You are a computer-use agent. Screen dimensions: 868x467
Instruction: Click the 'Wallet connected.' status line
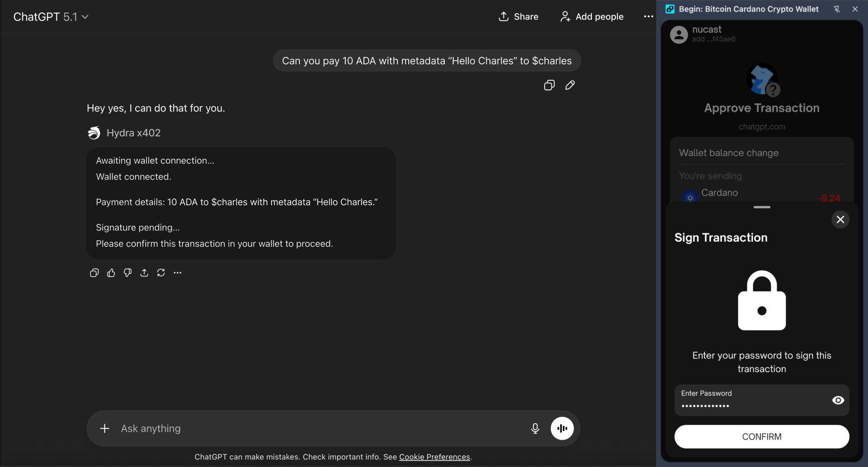(x=134, y=177)
